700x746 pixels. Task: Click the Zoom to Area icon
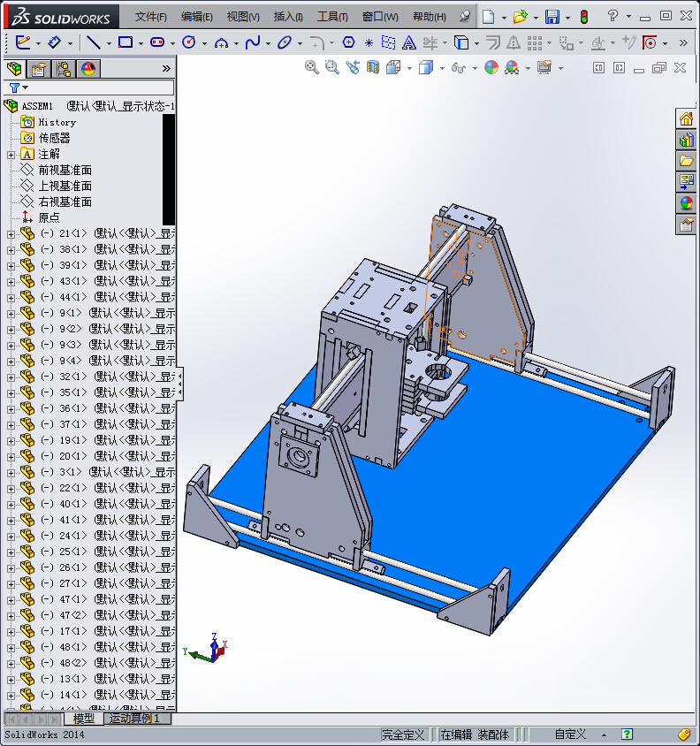(x=331, y=67)
